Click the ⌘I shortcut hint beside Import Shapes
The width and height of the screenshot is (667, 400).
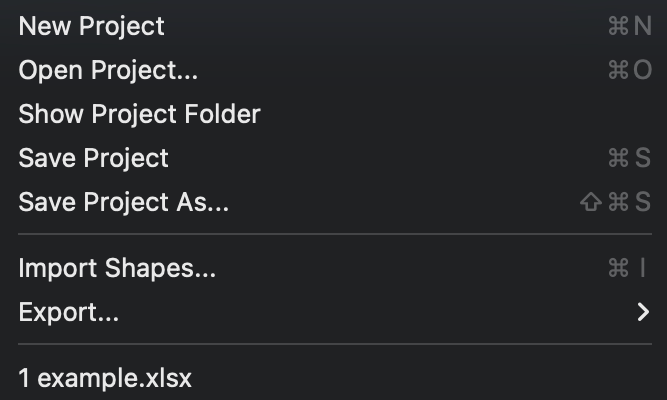pos(627,268)
